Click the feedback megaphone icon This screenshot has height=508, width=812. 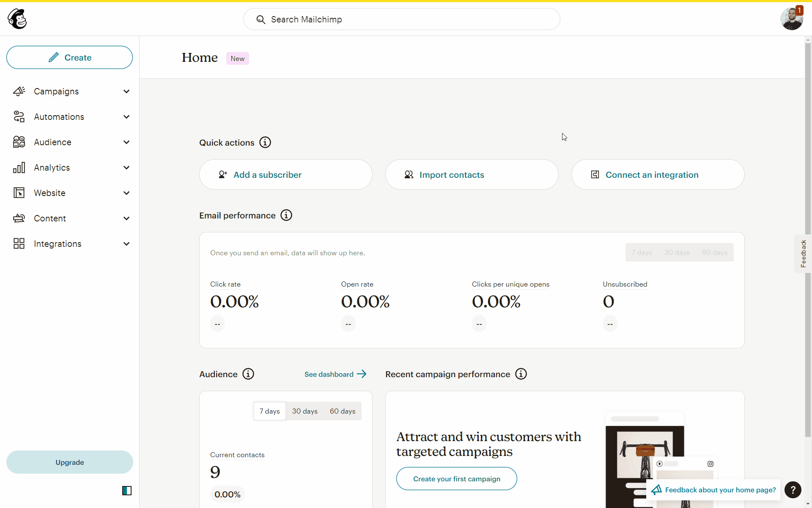(656, 490)
